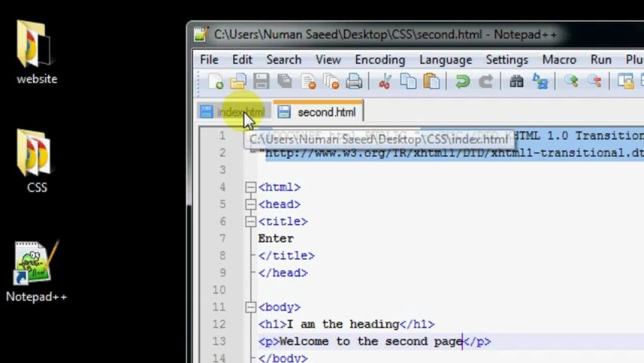Screen dimensions: 644x363
Task: Print the document with the printer icon
Action: tap(354, 81)
